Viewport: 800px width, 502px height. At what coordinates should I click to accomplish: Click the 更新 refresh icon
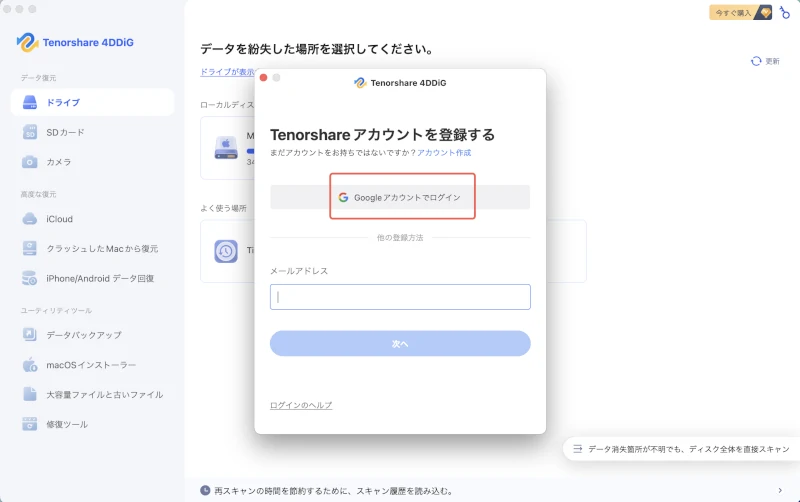756,61
